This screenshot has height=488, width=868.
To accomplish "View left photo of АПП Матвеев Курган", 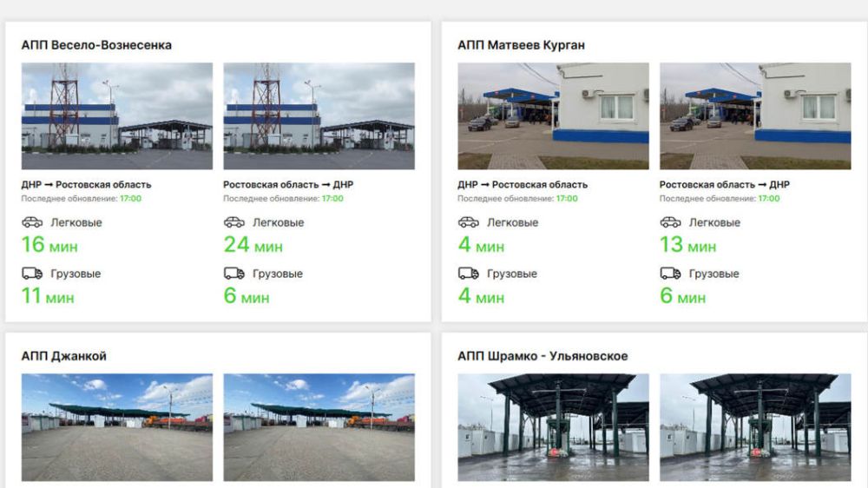I will coord(553,115).
